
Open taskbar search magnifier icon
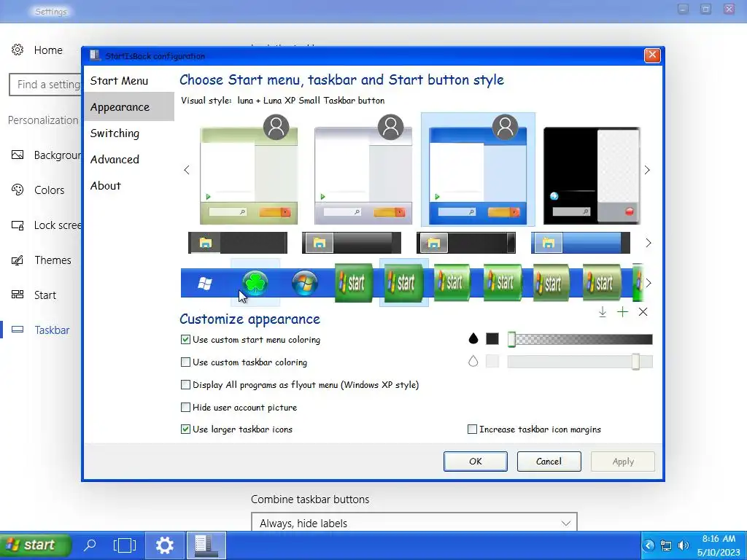pyautogui.click(x=90, y=545)
